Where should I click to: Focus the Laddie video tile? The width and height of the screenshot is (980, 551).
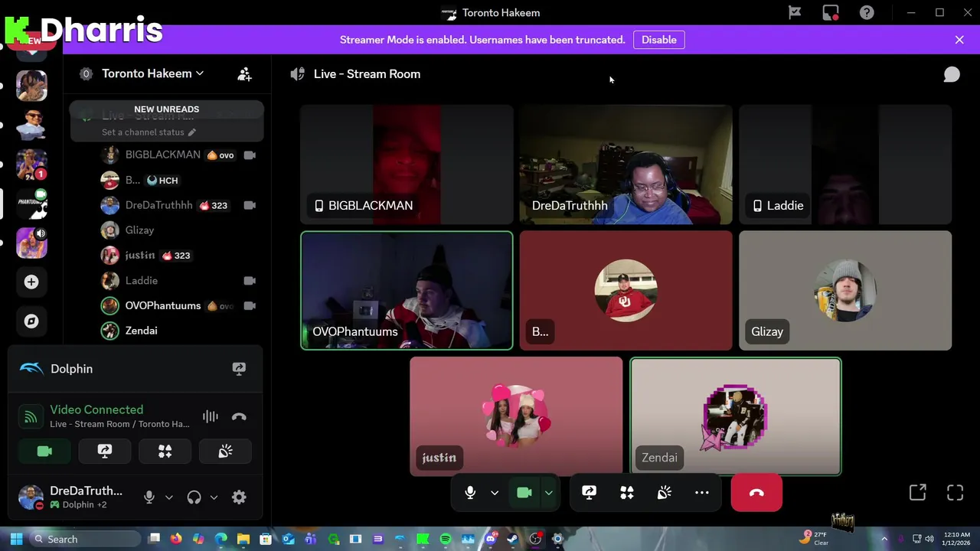(845, 165)
